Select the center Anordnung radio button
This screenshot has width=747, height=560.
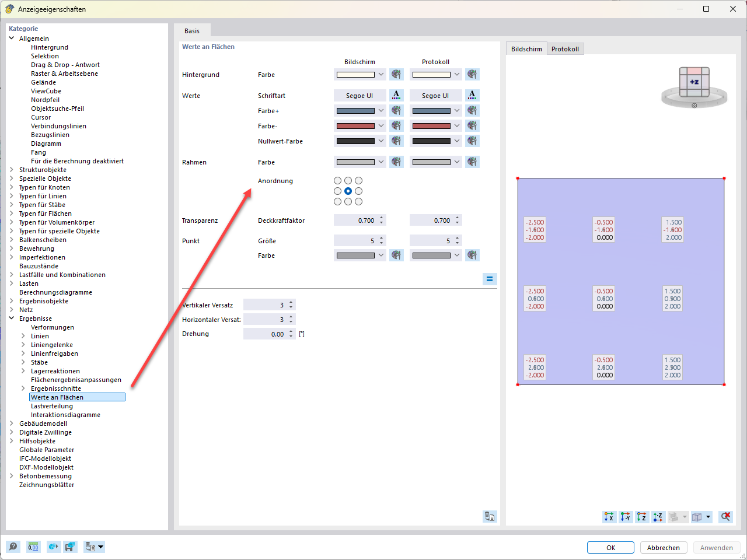click(348, 191)
